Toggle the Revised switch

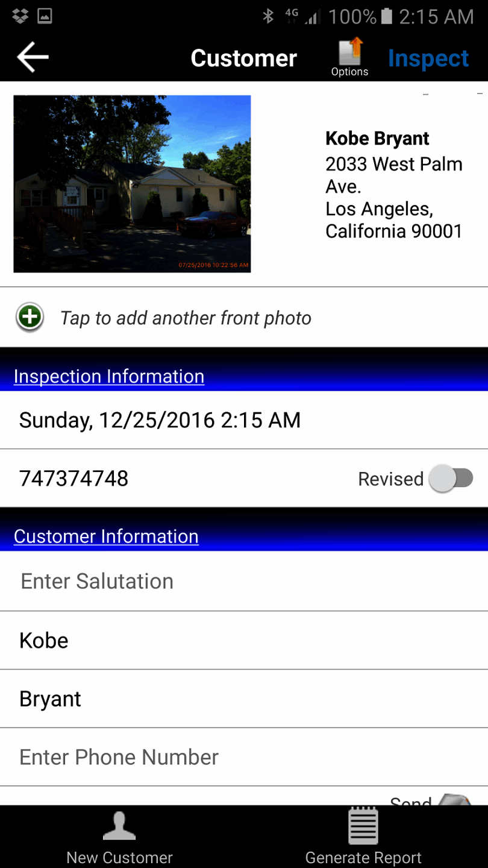click(451, 479)
